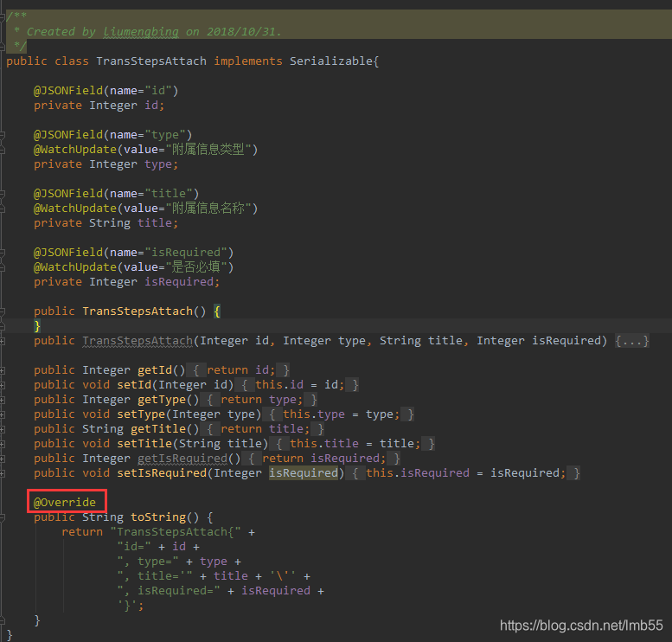Click the highlighted opening brace after TransStepsAttach()
The width and height of the screenshot is (672, 642).
[x=217, y=311]
